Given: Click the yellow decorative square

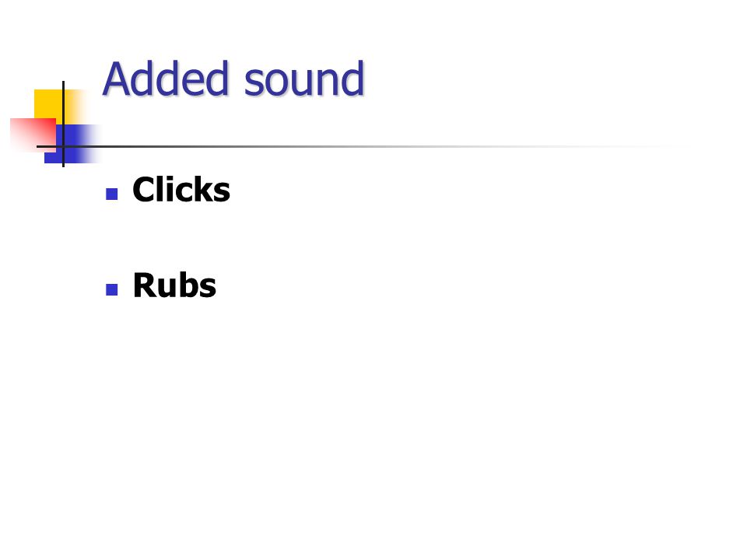Looking at the screenshot, I should click(x=52, y=105).
